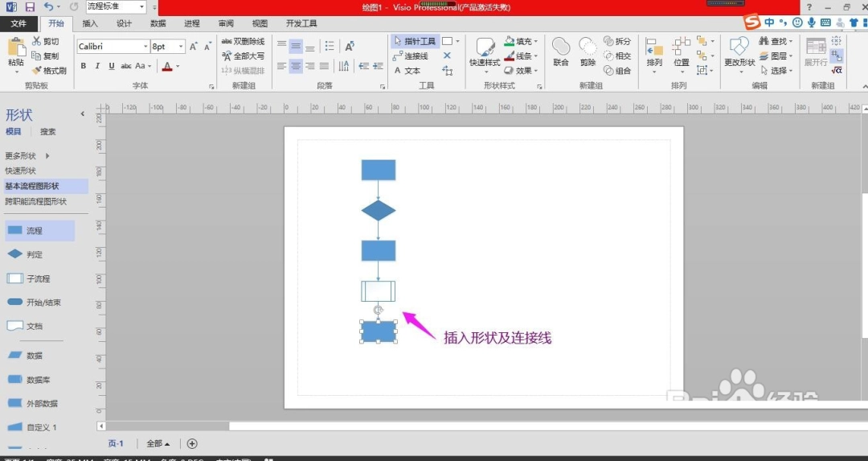
Task: Open font color dropdown arrow
Action: (178, 67)
